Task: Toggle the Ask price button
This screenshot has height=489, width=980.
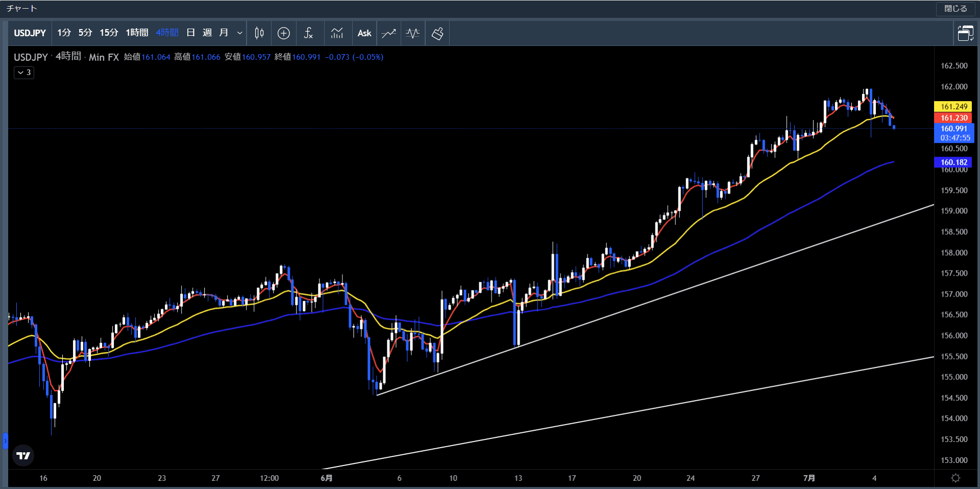Action: coord(364,33)
